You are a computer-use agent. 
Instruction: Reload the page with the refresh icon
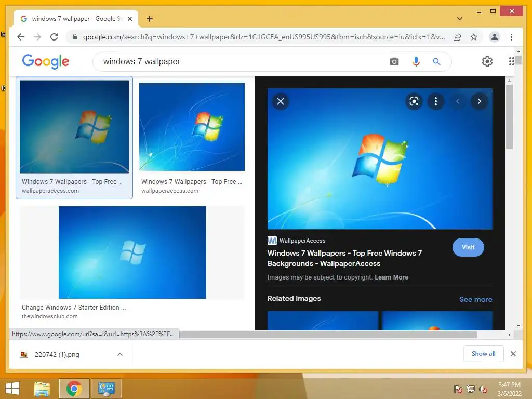coord(54,37)
